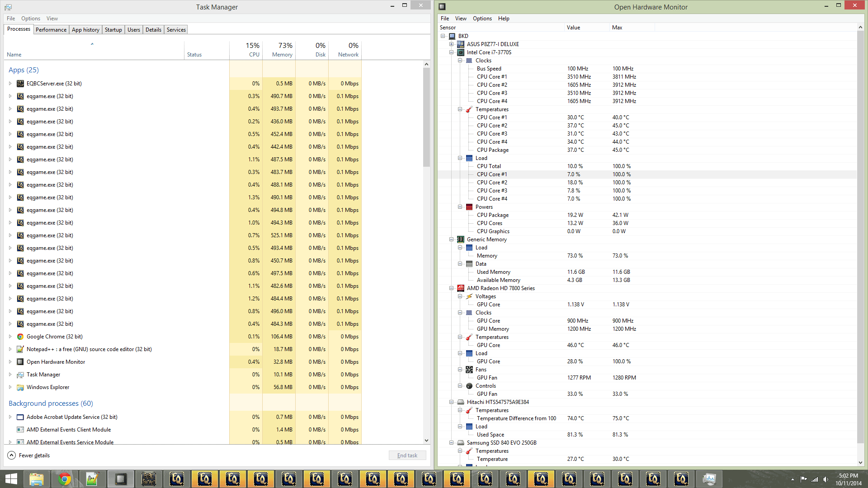Open File Explorer from the taskbar

click(37, 479)
